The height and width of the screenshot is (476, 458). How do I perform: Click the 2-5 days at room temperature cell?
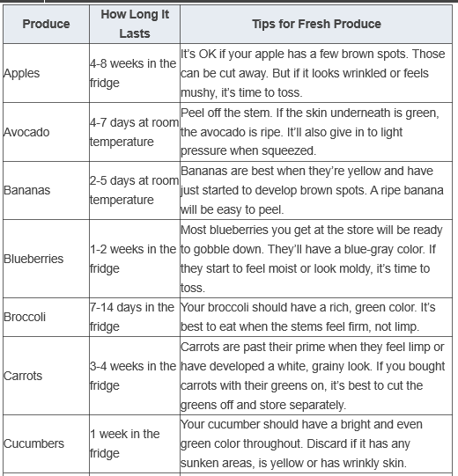point(135,190)
